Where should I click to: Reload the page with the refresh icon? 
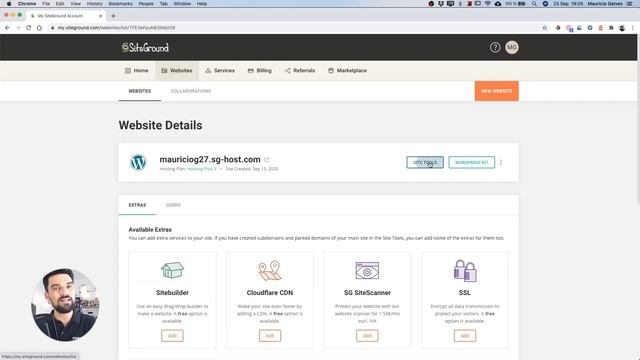tap(29, 28)
